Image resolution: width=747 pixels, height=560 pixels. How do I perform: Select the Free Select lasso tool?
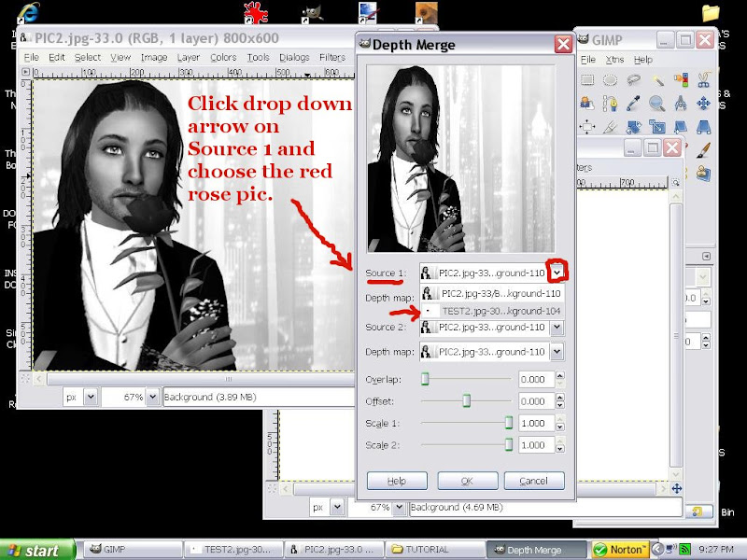pos(634,80)
